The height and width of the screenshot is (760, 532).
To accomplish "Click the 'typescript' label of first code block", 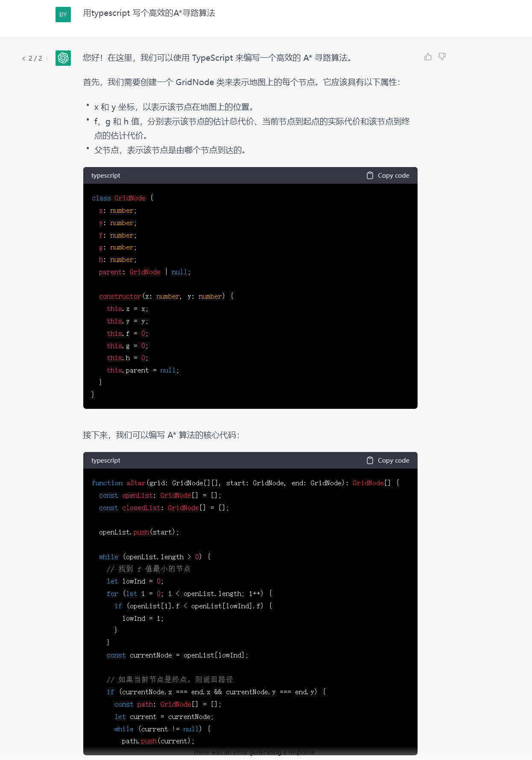I will click(106, 176).
